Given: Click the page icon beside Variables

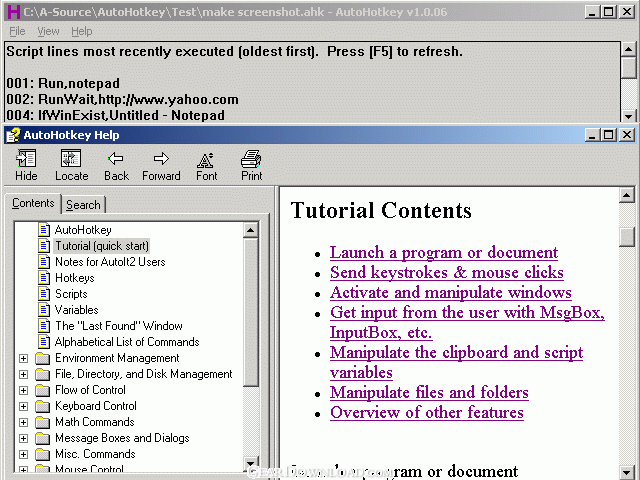Looking at the screenshot, I should [x=44, y=310].
